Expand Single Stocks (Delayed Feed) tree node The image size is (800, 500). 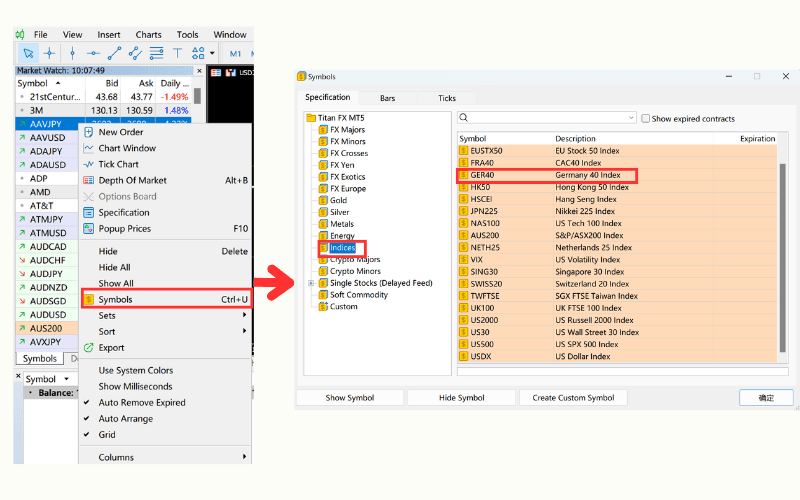(x=311, y=283)
